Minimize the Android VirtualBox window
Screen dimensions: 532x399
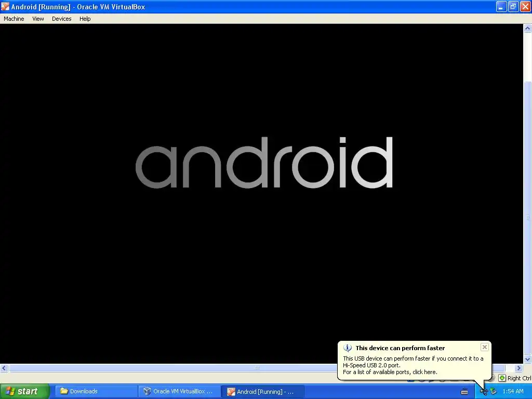(x=501, y=6)
